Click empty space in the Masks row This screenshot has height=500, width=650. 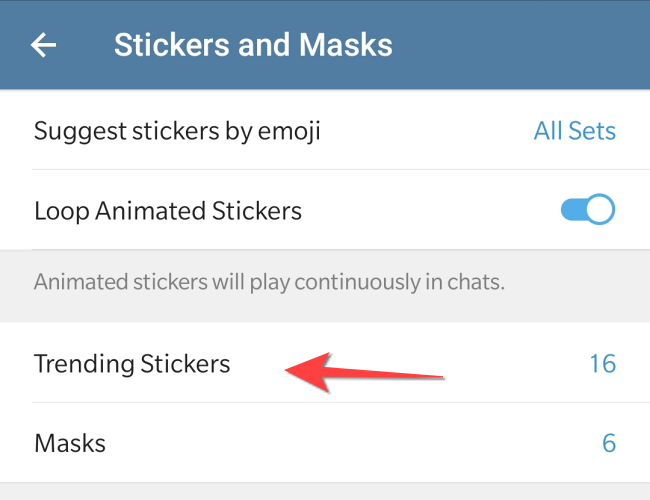[x=350, y=443]
